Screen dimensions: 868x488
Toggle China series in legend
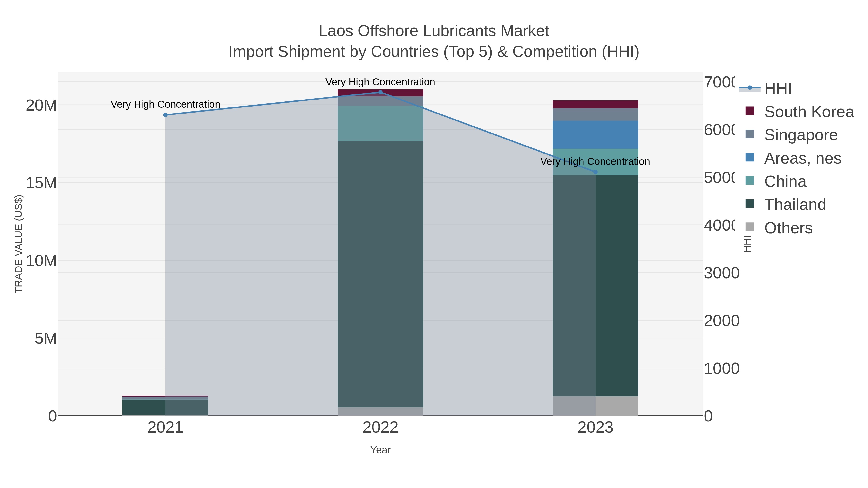[x=776, y=181]
